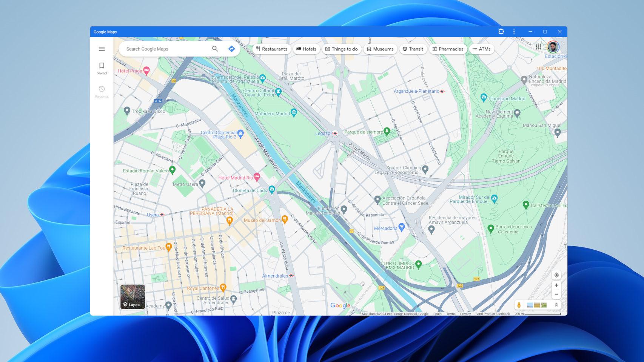Click the Spain link in footer
644x362 pixels.
(x=438, y=314)
